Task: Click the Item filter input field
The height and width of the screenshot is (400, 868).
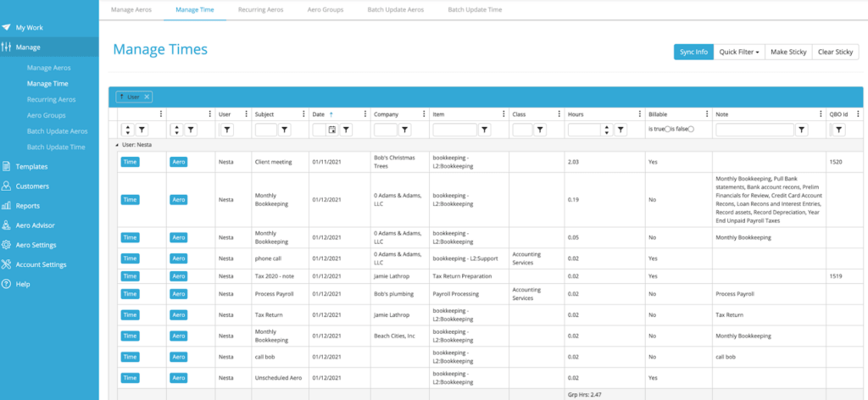Action: click(x=454, y=130)
